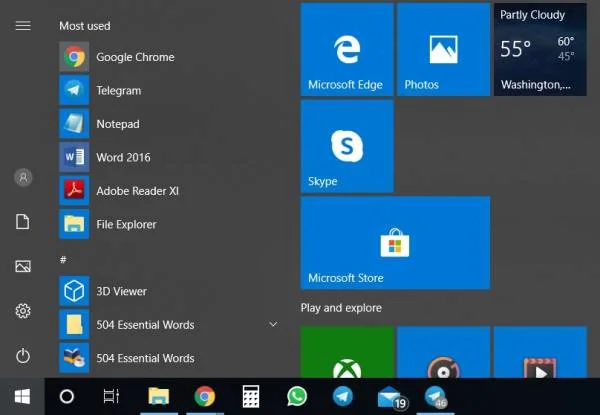600x415 pixels.
Task: Launch Telegram from the Most used list
Action: click(168, 90)
